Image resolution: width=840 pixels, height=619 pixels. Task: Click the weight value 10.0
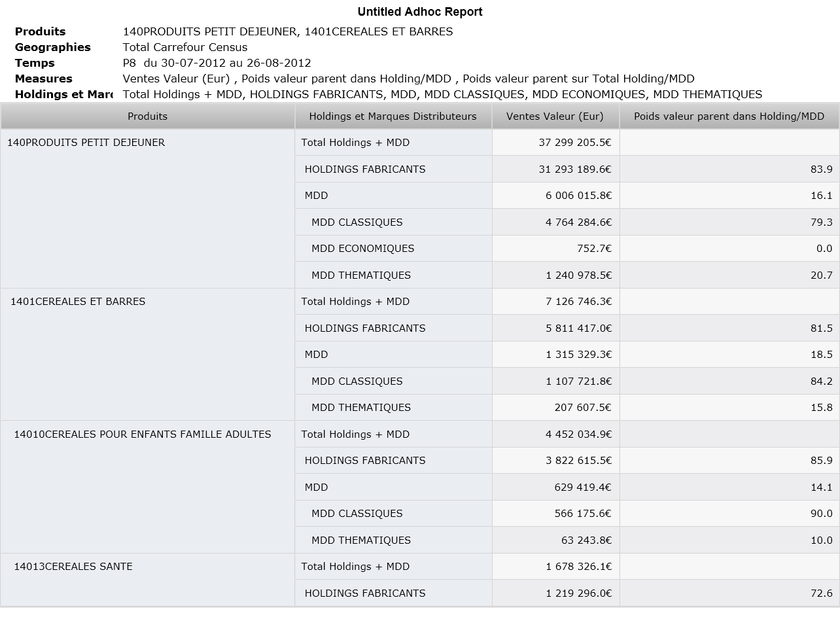click(x=821, y=540)
